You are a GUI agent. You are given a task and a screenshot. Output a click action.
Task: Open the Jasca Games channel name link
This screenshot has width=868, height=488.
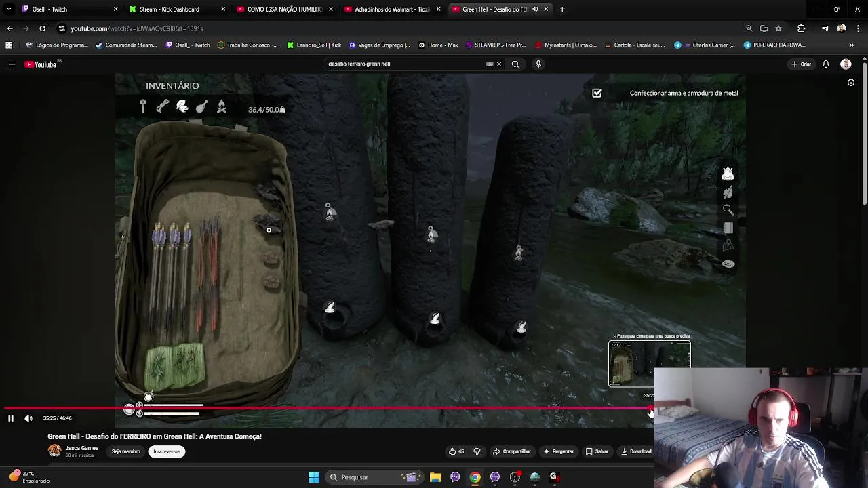82,449
